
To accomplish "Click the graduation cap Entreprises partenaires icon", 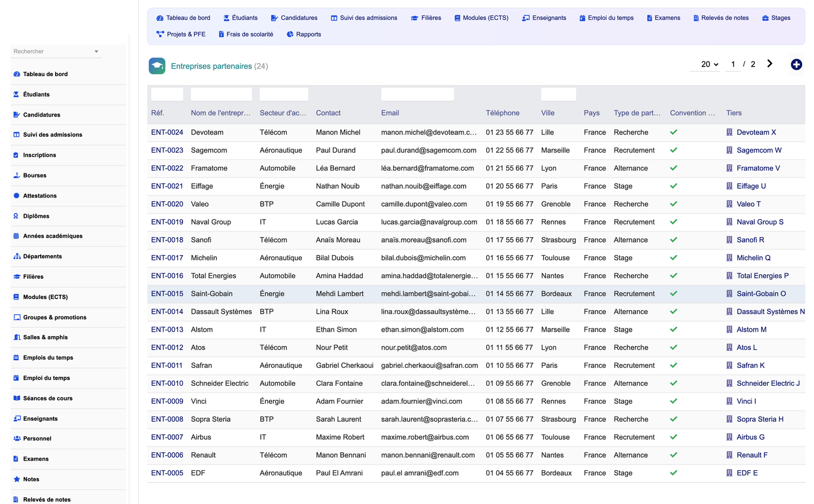I will point(157,66).
